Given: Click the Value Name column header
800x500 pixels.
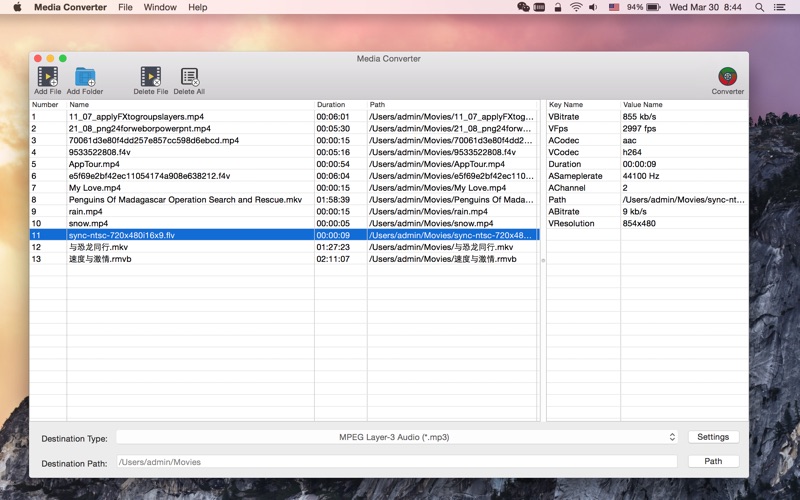Looking at the screenshot, I should click(685, 105).
